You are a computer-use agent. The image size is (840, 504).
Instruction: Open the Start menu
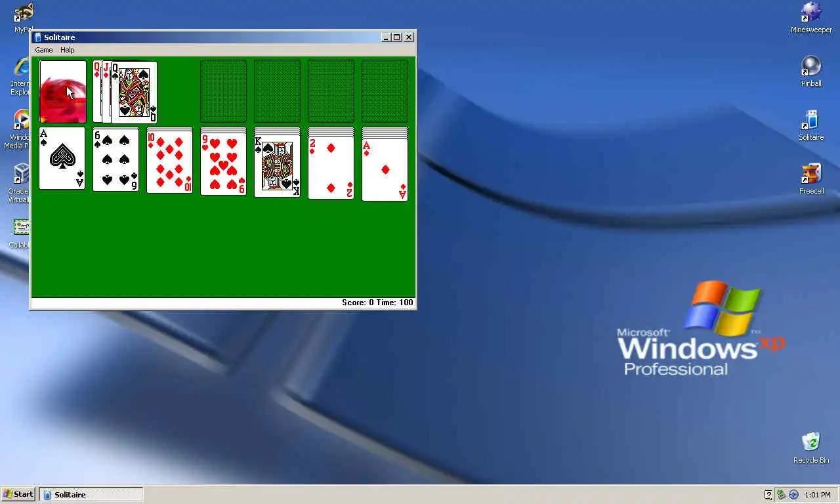point(18,494)
